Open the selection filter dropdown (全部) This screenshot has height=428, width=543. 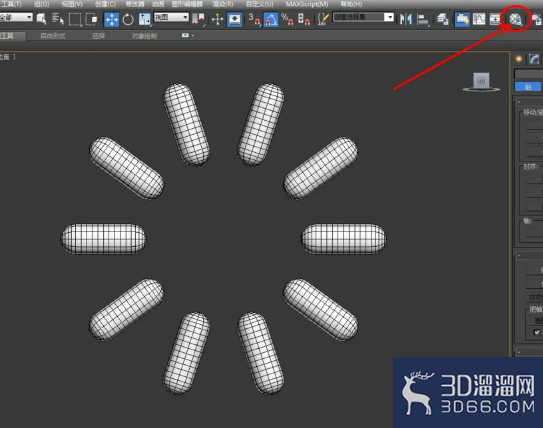coord(16,17)
